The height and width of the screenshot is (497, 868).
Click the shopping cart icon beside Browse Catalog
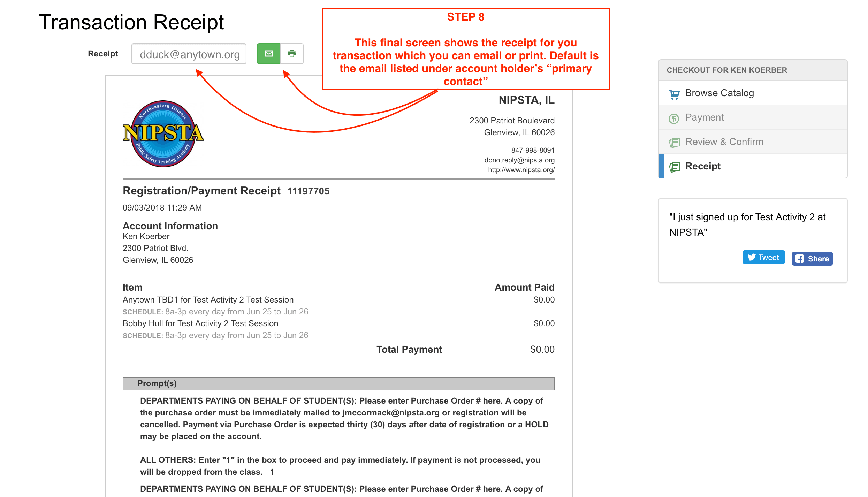pyautogui.click(x=674, y=94)
